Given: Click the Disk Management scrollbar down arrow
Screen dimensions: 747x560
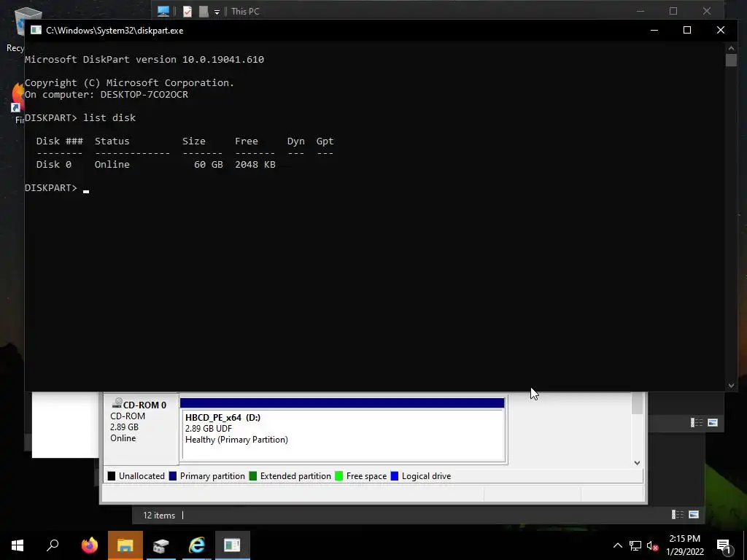Looking at the screenshot, I should click(637, 463).
